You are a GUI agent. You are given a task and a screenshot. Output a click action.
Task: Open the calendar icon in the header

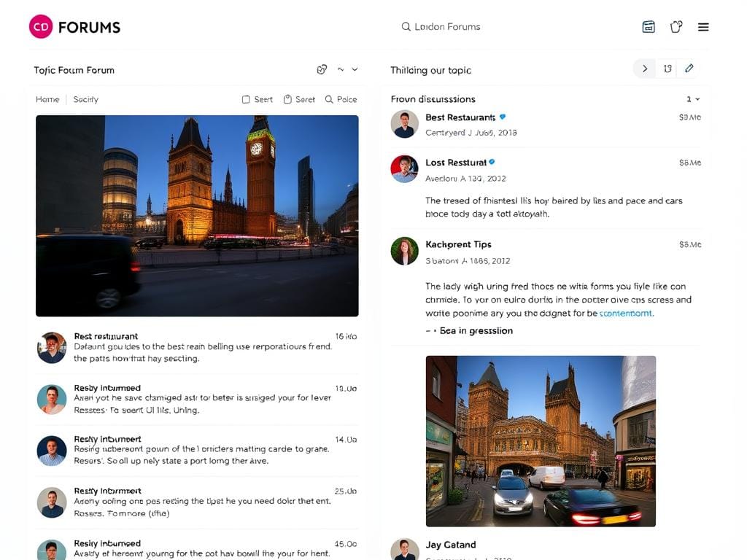coord(648,27)
